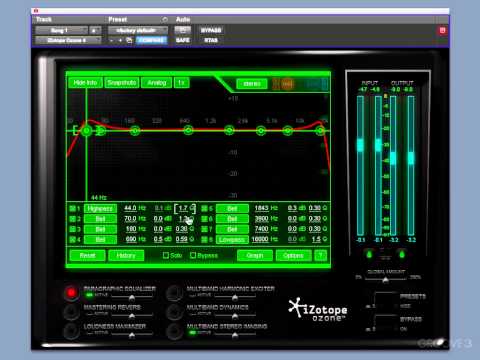
Task: Click the preset folder icon beside plus
Action: click(129, 40)
